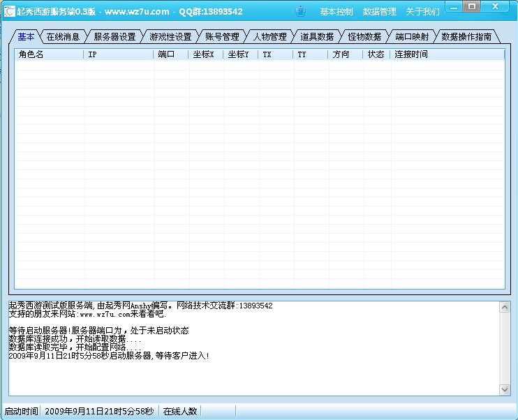This screenshot has height=420, width=518.
Task: Open the 数据管理 menu
Action: click(x=379, y=12)
